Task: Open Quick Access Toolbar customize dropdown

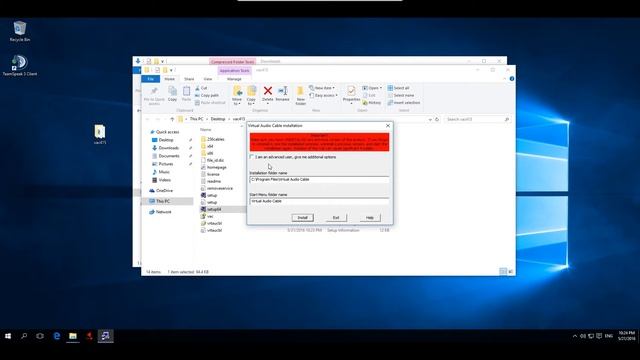Action: click(x=171, y=70)
